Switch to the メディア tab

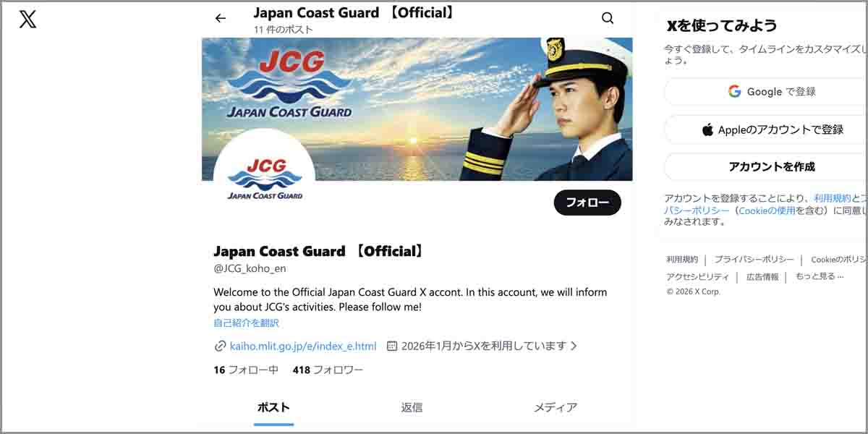[556, 407]
